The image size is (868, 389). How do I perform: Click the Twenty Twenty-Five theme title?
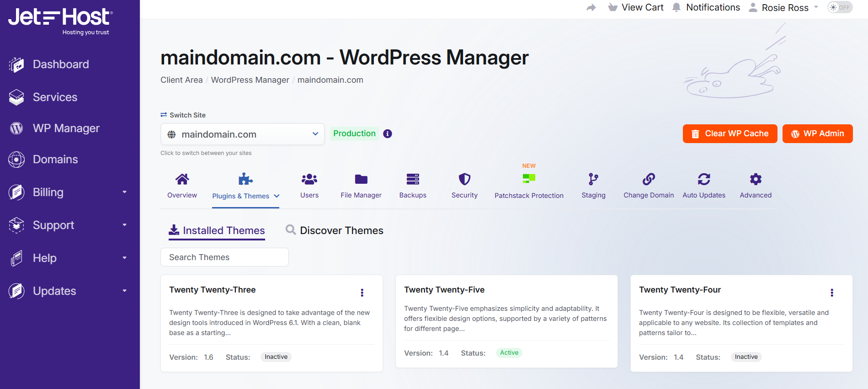(x=444, y=290)
